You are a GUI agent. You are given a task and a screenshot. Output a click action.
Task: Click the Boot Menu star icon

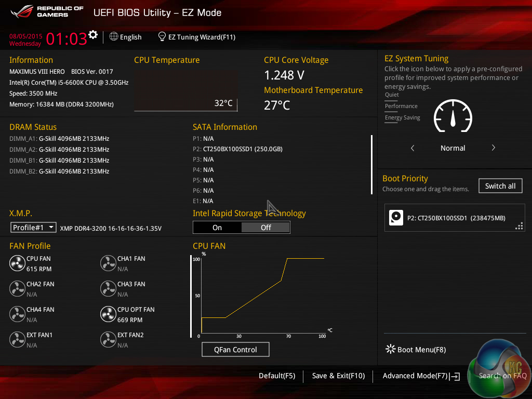391,349
